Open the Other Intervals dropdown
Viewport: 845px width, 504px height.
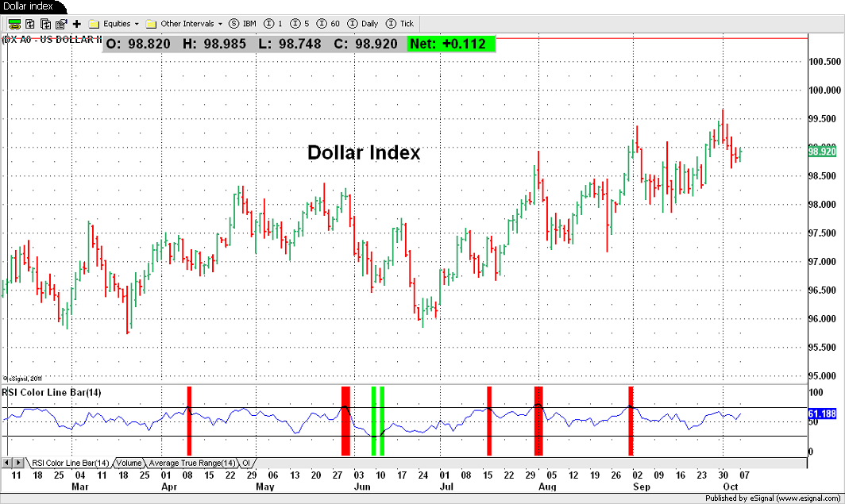[184, 24]
